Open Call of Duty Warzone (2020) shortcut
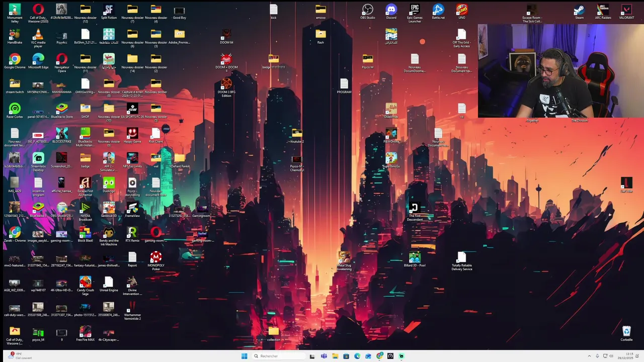This screenshot has width=644, height=362. point(38,14)
